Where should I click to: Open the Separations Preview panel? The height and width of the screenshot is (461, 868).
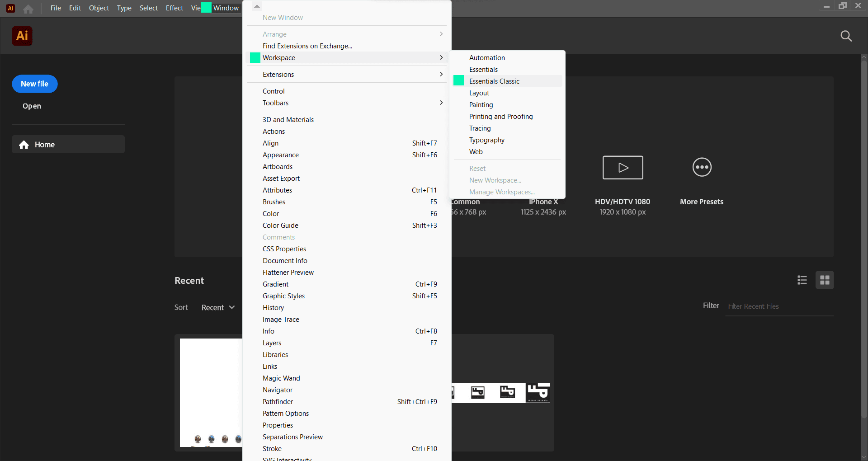[347, 437]
